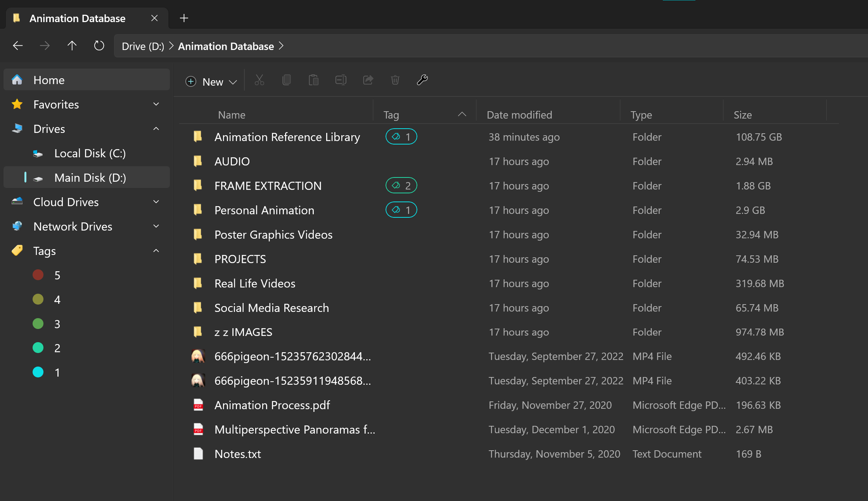Collapse the Drives section
The height and width of the screenshot is (501, 868).
pyautogui.click(x=156, y=129)
